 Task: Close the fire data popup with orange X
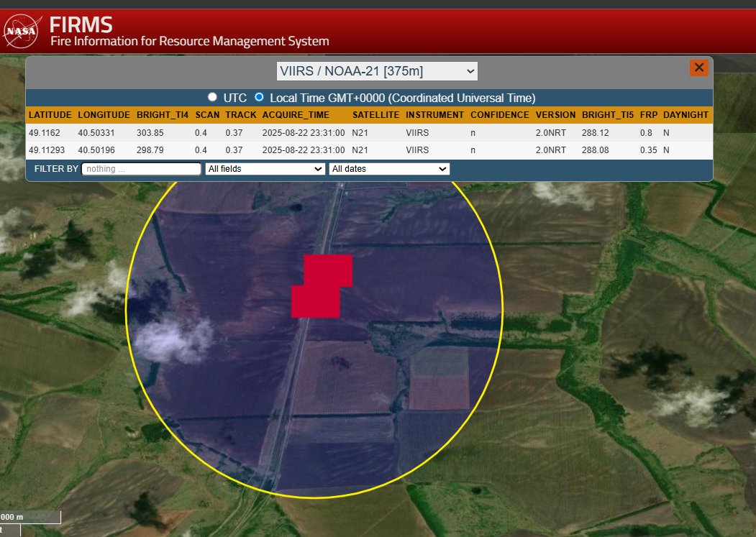698,68
